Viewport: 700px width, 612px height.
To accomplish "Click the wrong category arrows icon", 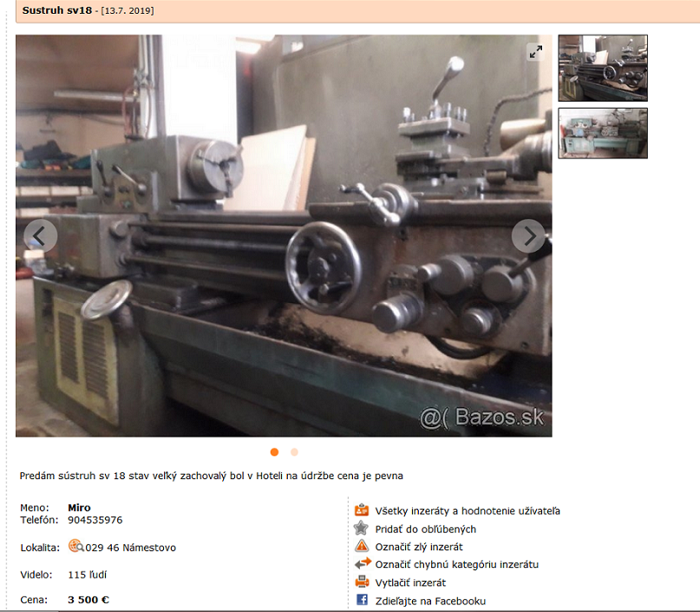I will tap(362, 564).
